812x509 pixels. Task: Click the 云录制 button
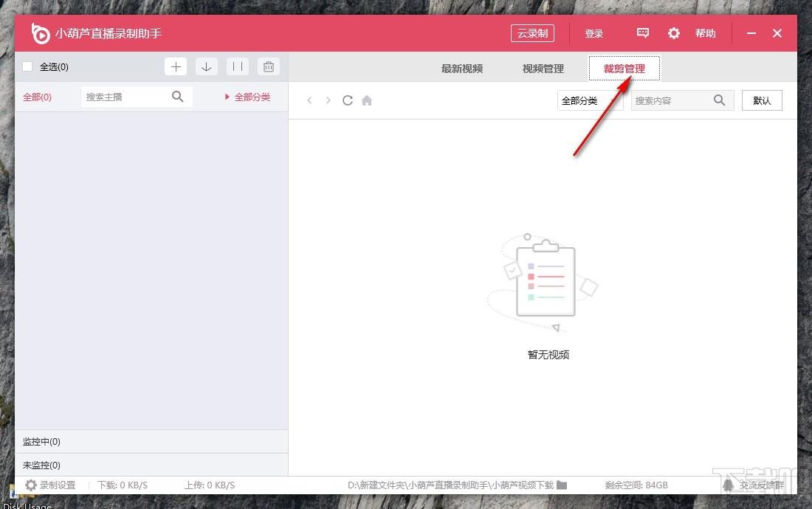[x=532, y=33]
